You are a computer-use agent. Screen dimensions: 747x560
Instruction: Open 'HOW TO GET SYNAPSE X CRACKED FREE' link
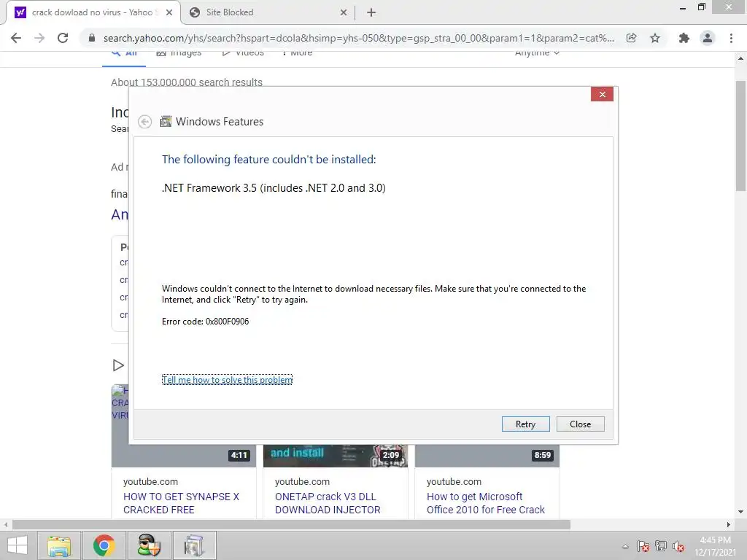[x=181, y=503]
